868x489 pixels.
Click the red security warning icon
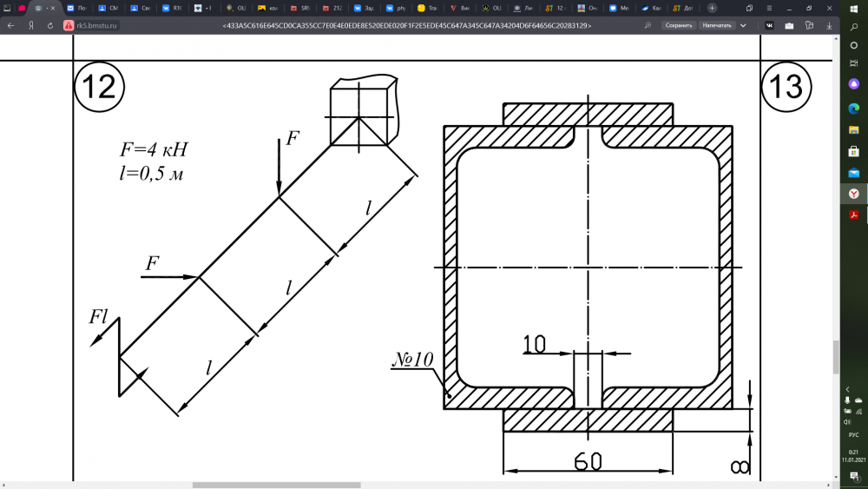(69, 25)
